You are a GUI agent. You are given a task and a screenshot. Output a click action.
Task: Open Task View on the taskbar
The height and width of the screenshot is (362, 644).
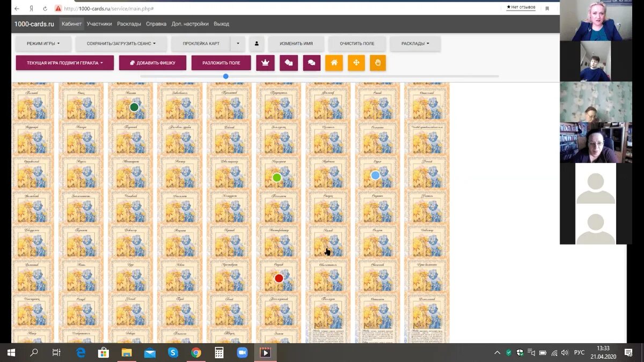tap(56, 352)
